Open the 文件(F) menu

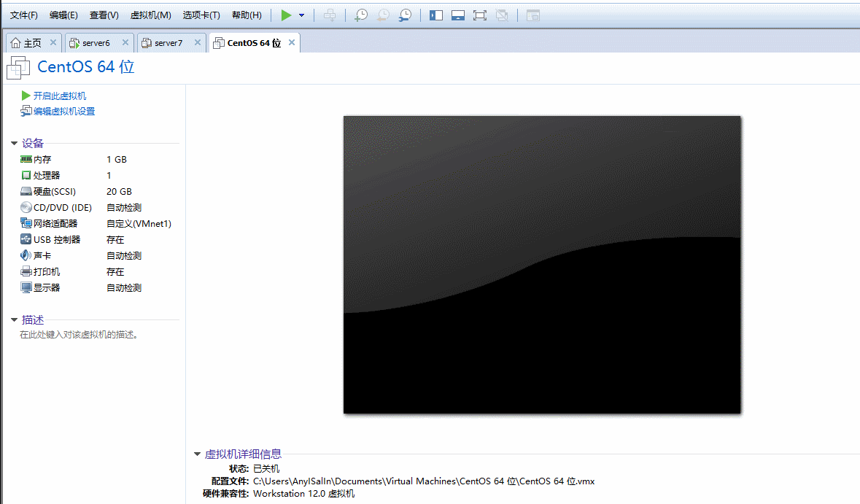[23, 15]
